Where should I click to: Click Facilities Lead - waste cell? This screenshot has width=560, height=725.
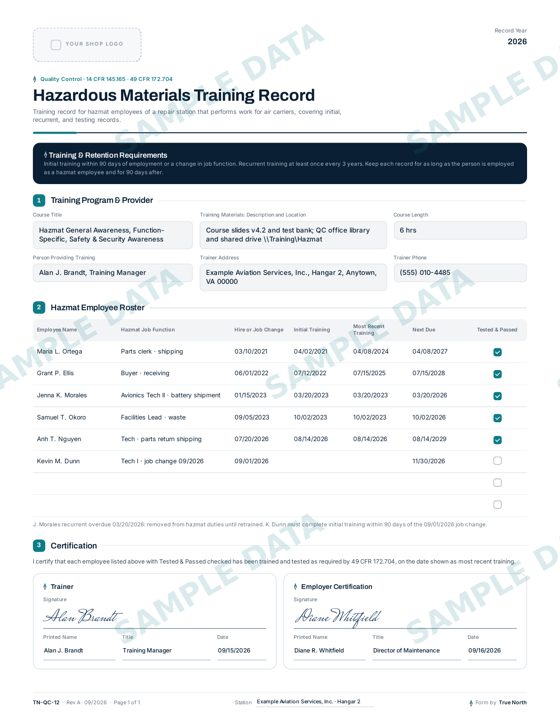[x=153, y=417]
